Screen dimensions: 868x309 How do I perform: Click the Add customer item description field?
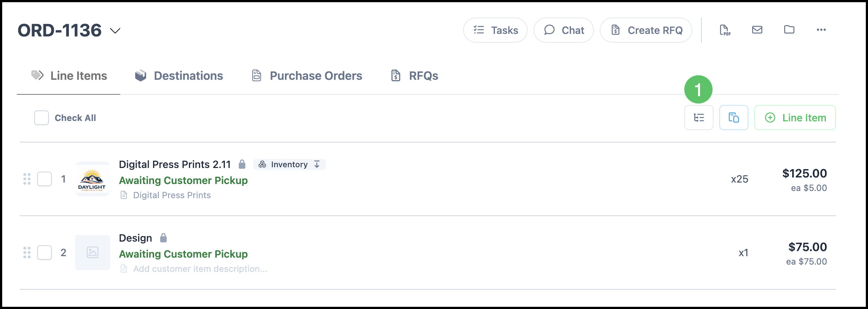(x=200, y=269)
